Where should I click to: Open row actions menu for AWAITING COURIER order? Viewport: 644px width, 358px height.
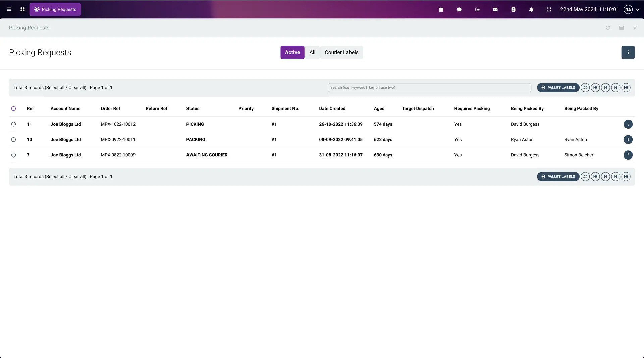(628, 155)
